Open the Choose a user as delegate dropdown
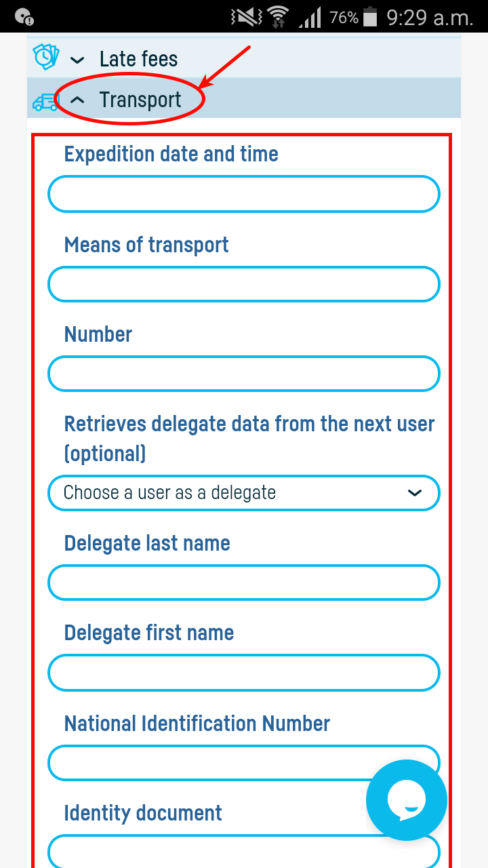 click(x=244, y=493)
